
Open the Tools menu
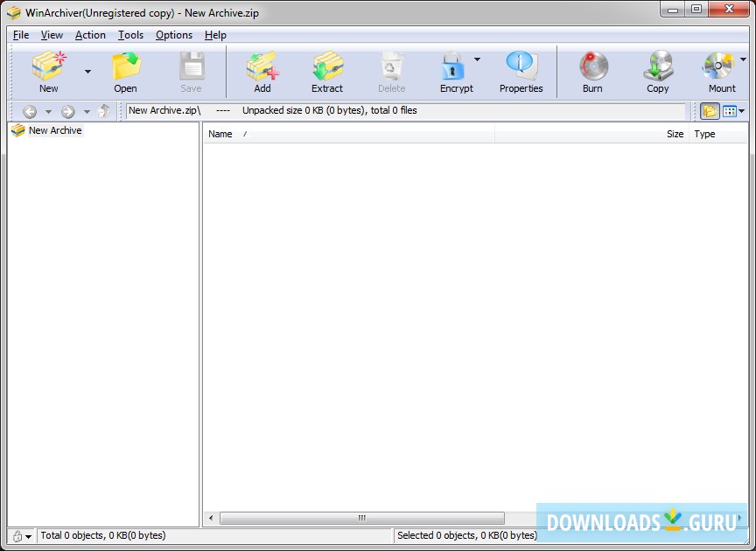click(130, 35)
